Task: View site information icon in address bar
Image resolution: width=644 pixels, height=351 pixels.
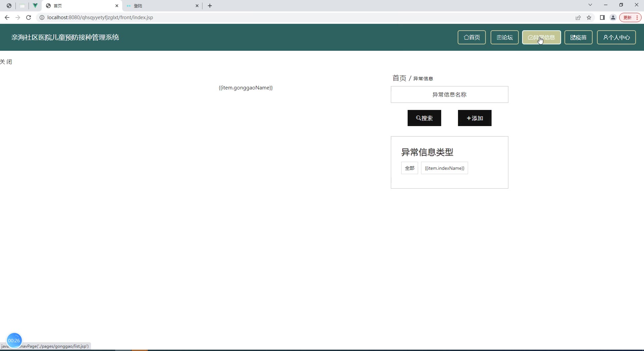Action: click(42, 17)
